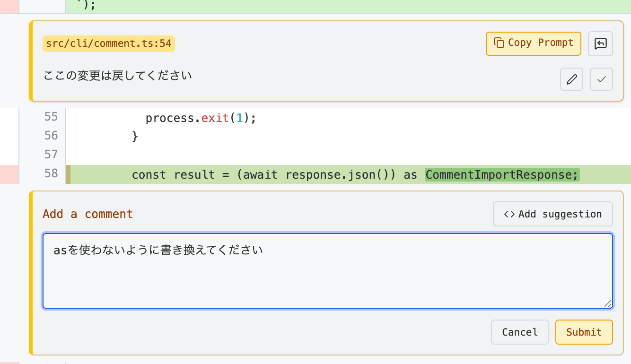Click the code brackets icon beside Add suggestion
Viewport: 631px width, 364px height.
coord(509,214)
